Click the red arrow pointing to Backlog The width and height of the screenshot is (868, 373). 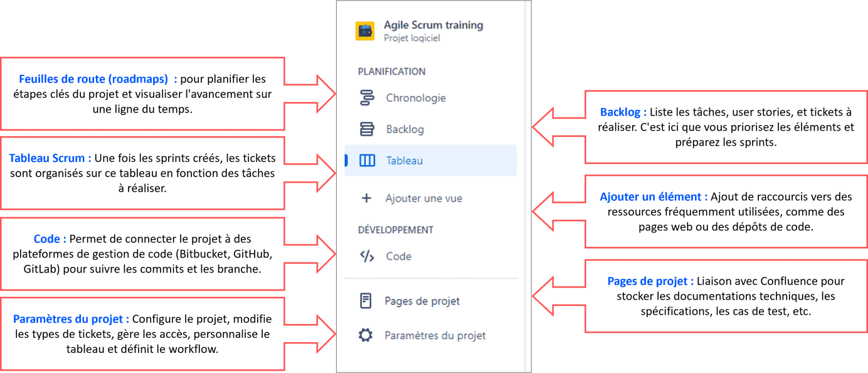[558, 127]
